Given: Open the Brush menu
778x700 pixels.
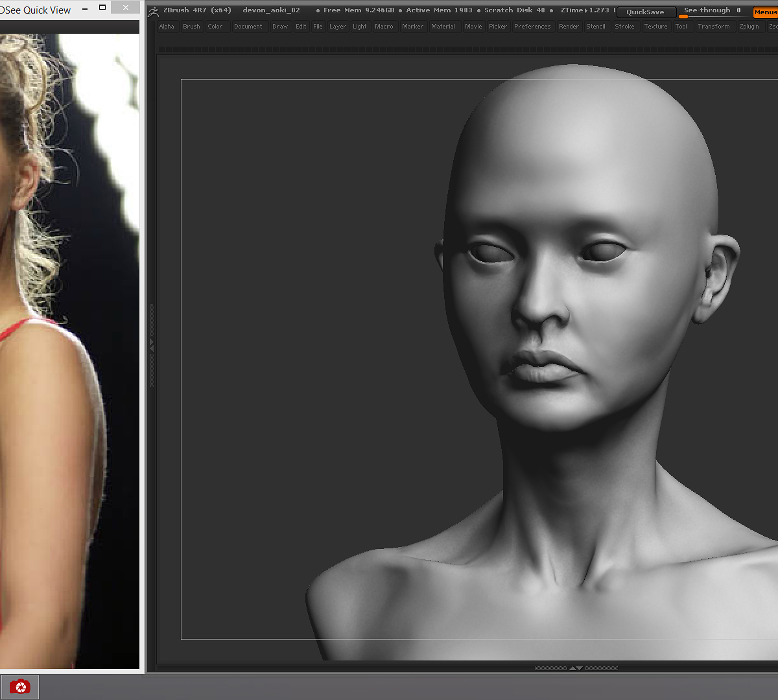Looking at the screenshot, I should click(x=191, y=27).
